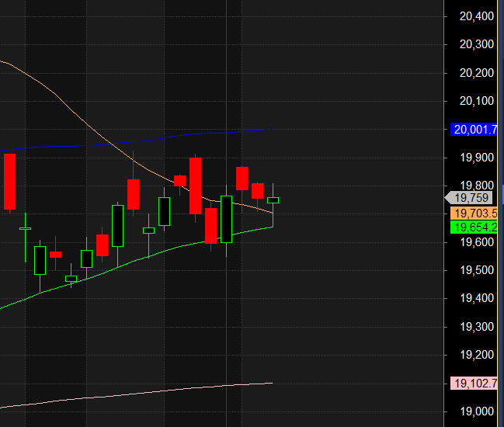Click the gray 19,759 current price marker
This screenshot has height=427, width=504.
tap(469, 198)
